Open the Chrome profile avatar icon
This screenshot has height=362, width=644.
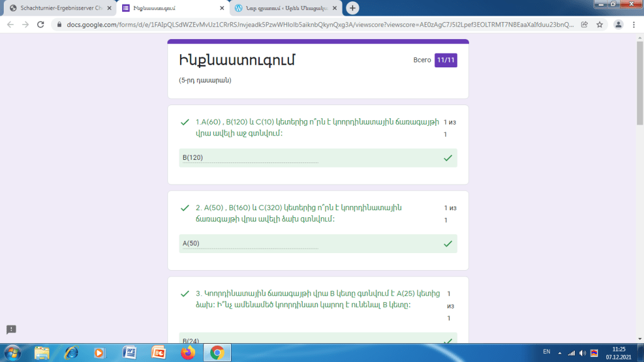coord(618,25)
